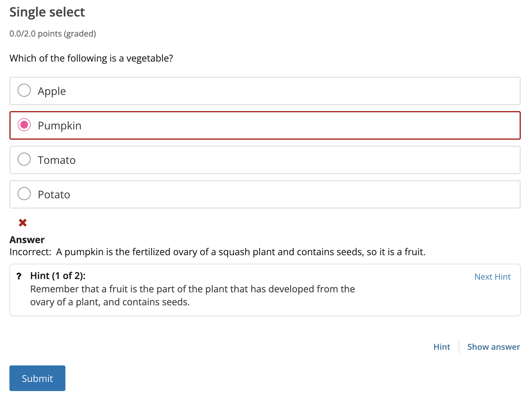The image size is (532, 399).
Task: Click the red incorrect X icon
Action: [x=23, y=223]
